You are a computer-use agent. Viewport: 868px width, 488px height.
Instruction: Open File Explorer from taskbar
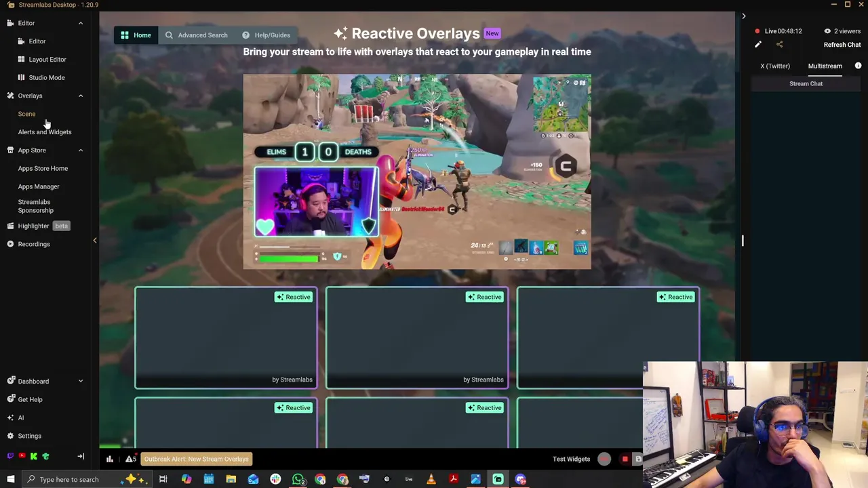click(x=231, y=479)
